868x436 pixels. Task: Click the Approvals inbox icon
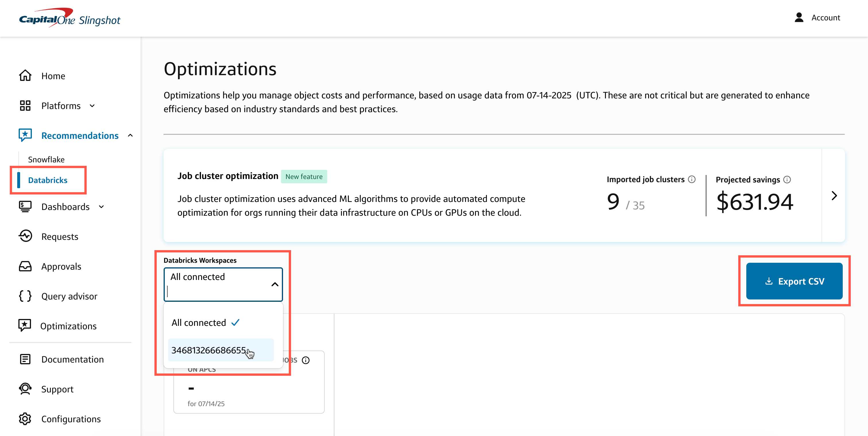(25, 266)
